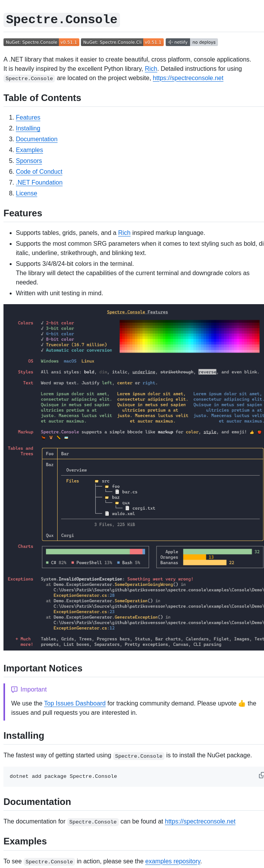
Task: Open the Top Issues Dashboard link
Action: coord(75,703)
